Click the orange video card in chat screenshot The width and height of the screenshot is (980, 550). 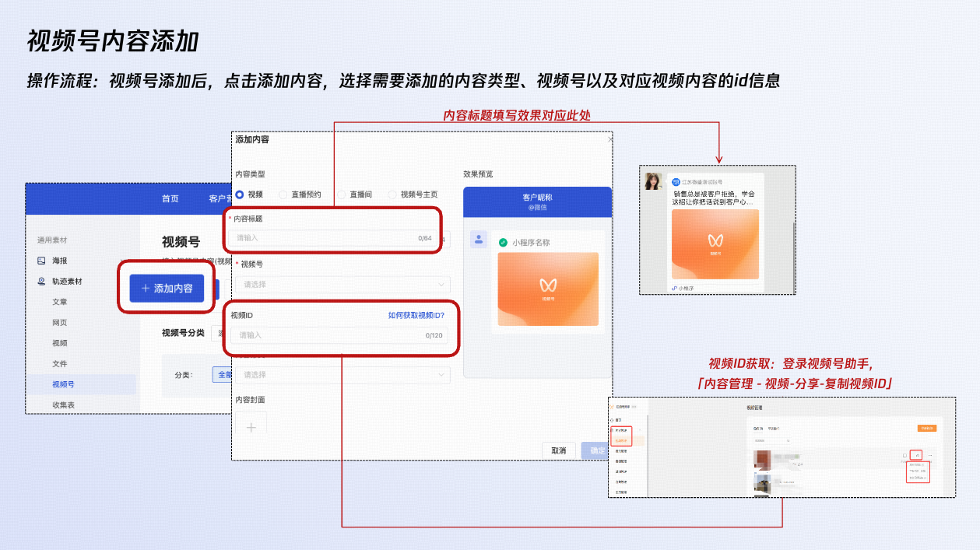pos(715,243)
